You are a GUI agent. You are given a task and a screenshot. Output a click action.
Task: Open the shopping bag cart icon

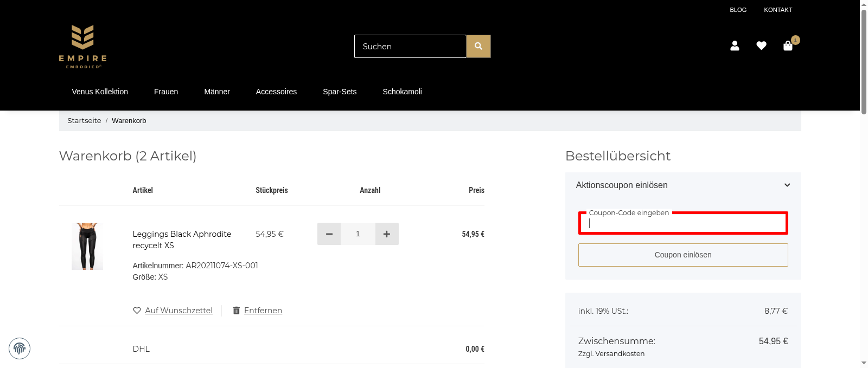click(x=788, y=46)
